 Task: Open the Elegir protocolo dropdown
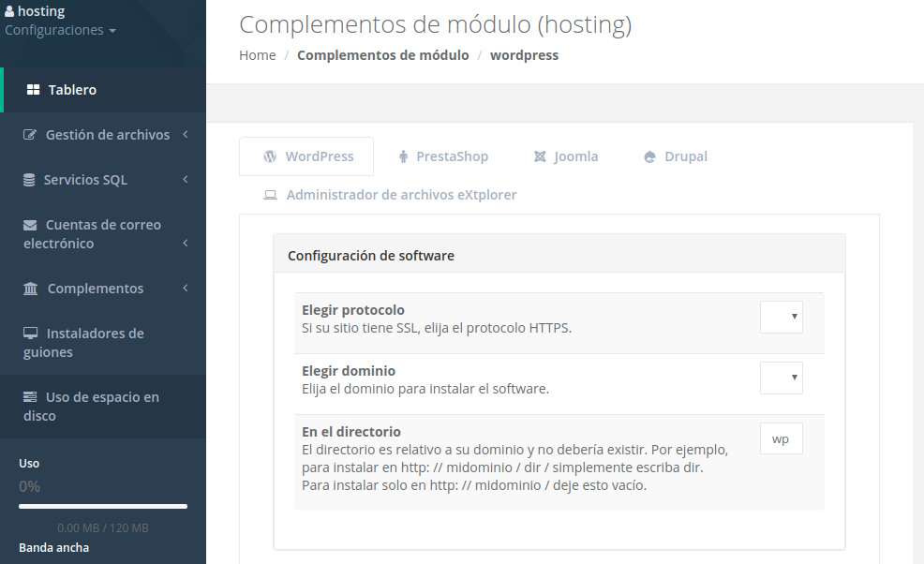click(782, 317)
